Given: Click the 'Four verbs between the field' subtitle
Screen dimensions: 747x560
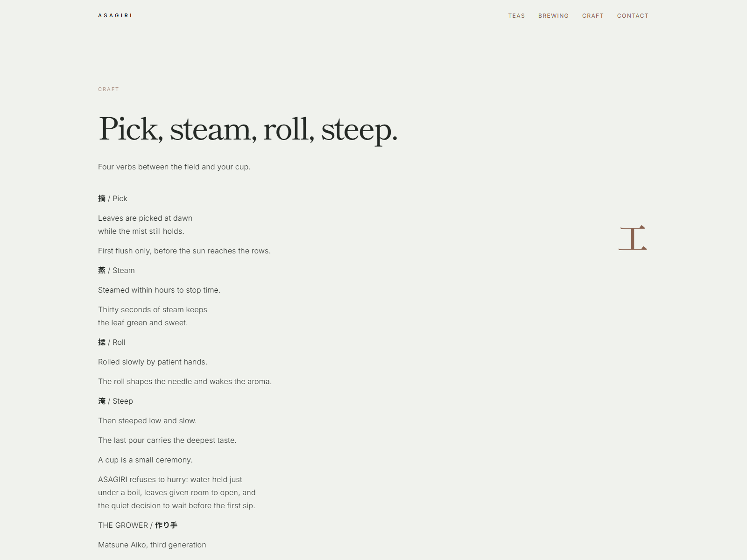Looking at the screenshot, I should coord(174,167).
